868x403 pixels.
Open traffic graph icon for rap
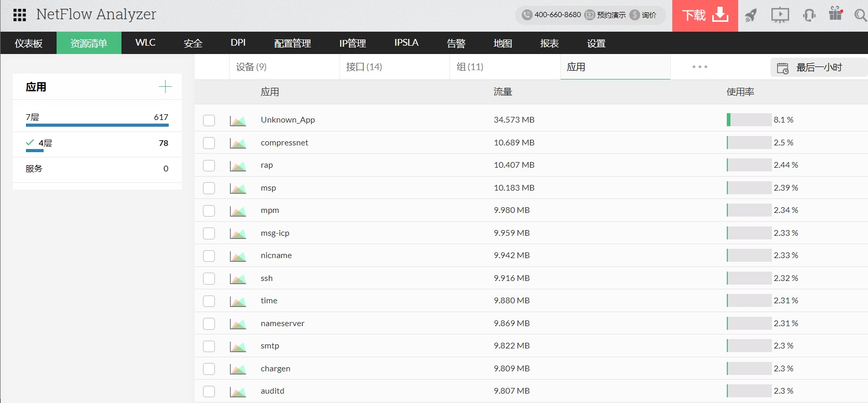click(238, 166)
